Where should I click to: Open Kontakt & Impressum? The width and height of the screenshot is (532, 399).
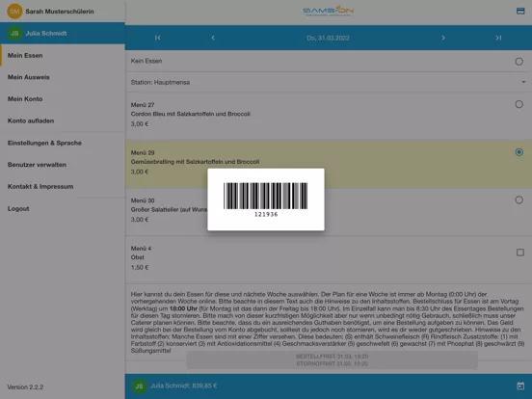tap(63, 186)
